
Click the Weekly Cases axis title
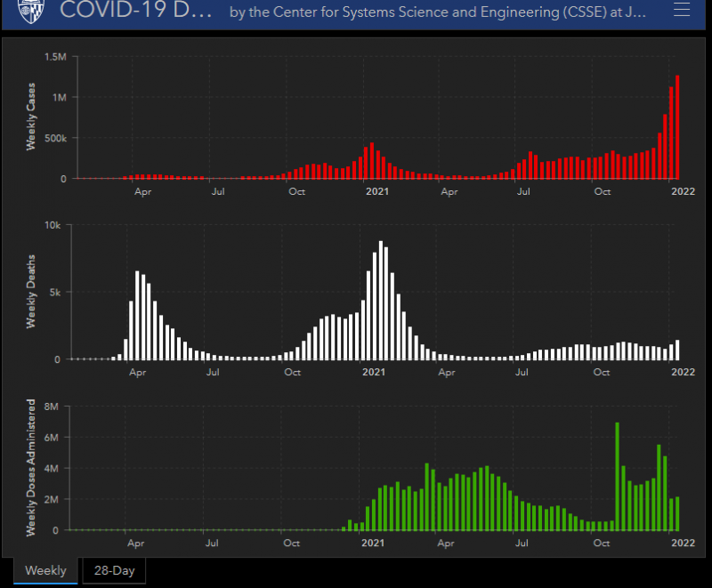pyautogui.click(x=32, y=117)
